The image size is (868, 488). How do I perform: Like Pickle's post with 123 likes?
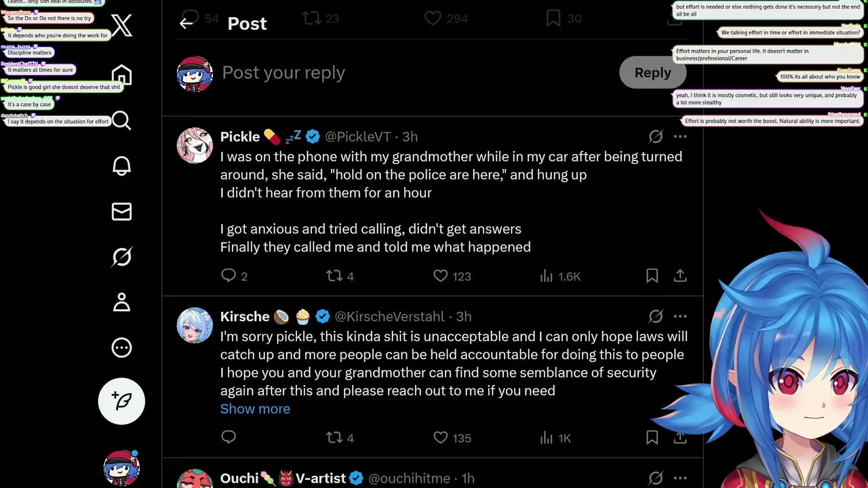tap(441, 276)
